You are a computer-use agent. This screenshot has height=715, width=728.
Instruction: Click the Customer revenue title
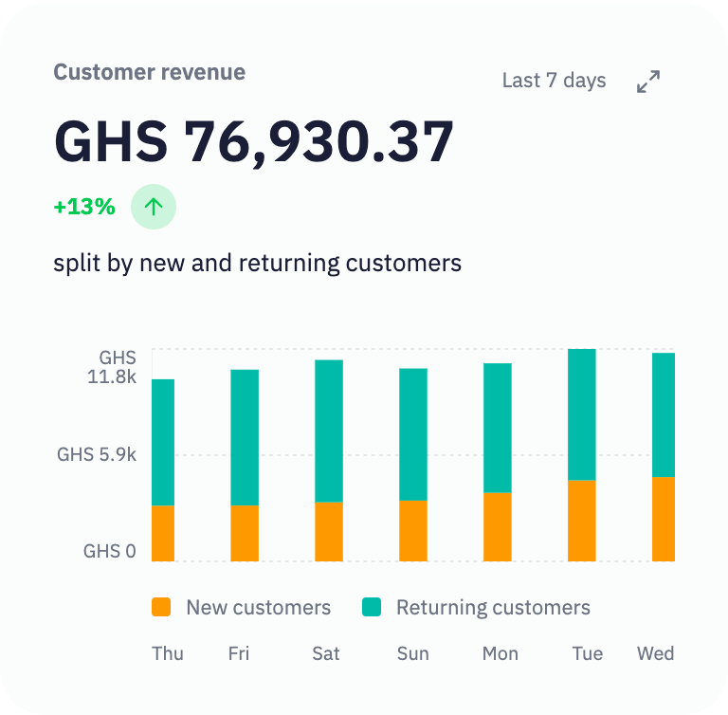[150, 72]
